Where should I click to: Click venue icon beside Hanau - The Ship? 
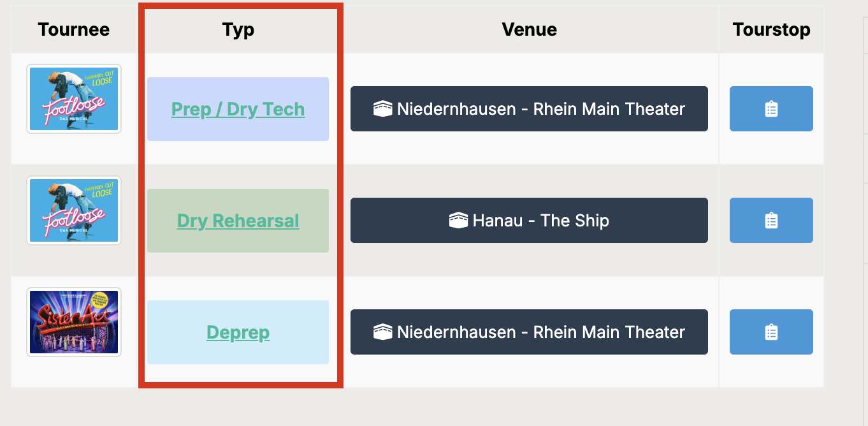[458, 221]
